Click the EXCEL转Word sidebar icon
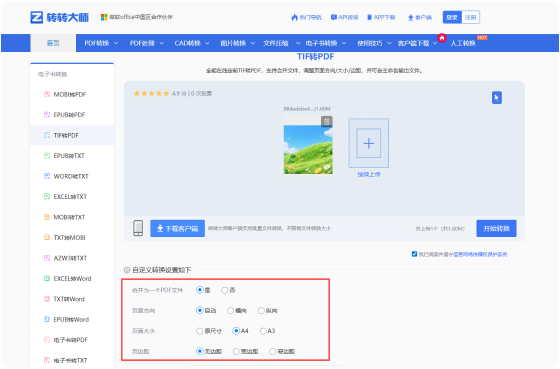 47,278
